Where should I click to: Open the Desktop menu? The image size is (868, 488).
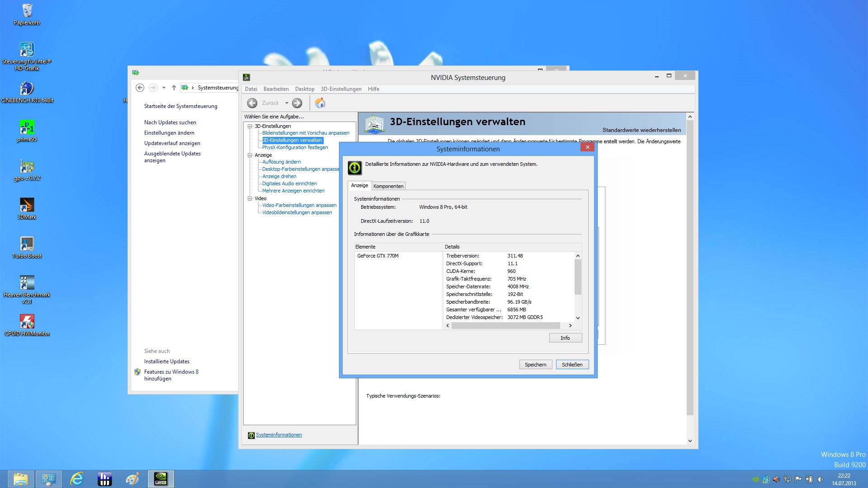pos(305,89)
